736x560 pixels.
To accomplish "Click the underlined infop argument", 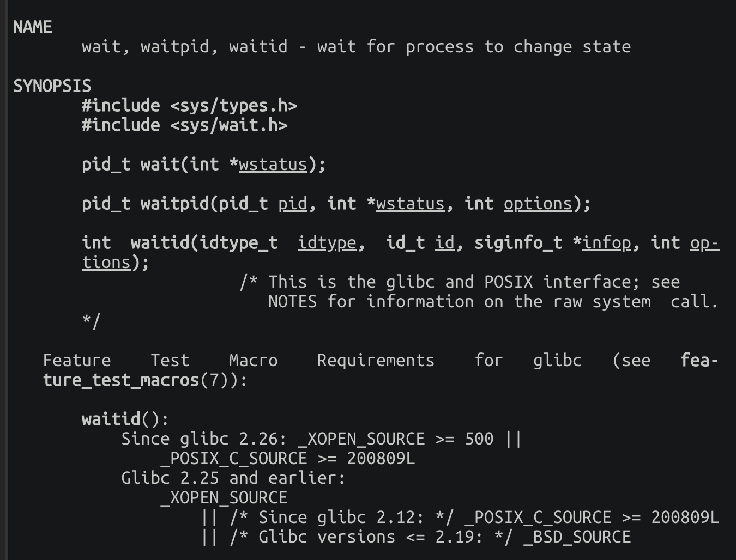I will 606,243.
